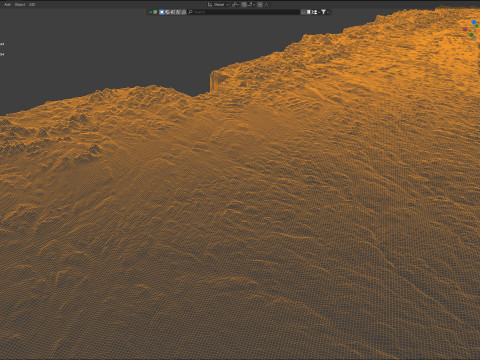This screenshot has width=480, height=360.
Task: Click the white bookmark-like icon beside search field
Action: [x=309, y=12]
